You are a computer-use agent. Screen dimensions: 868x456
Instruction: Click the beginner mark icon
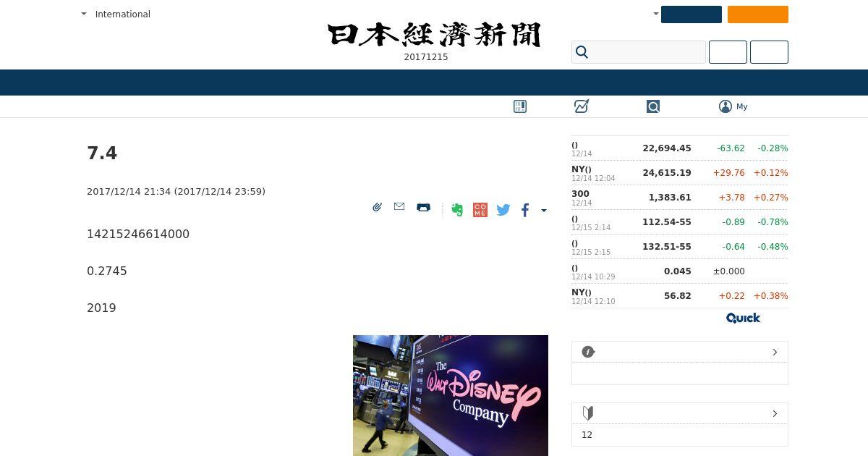588,413
